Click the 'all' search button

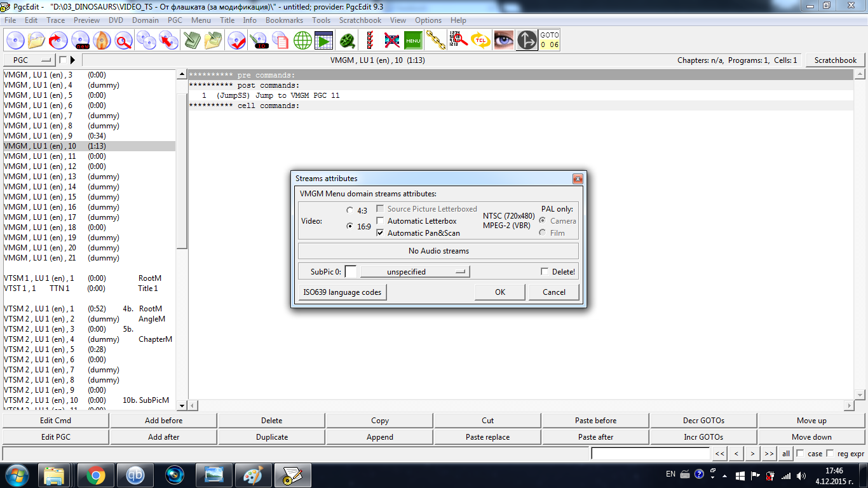pos(786,454)
